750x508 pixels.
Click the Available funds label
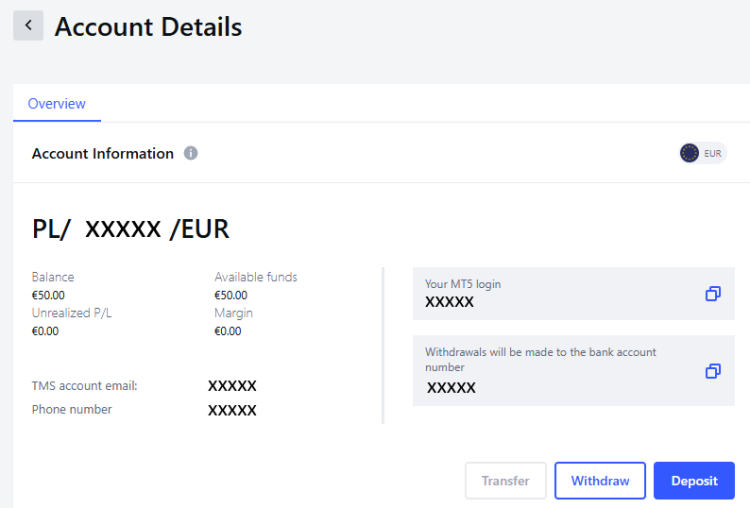[256, 277]
